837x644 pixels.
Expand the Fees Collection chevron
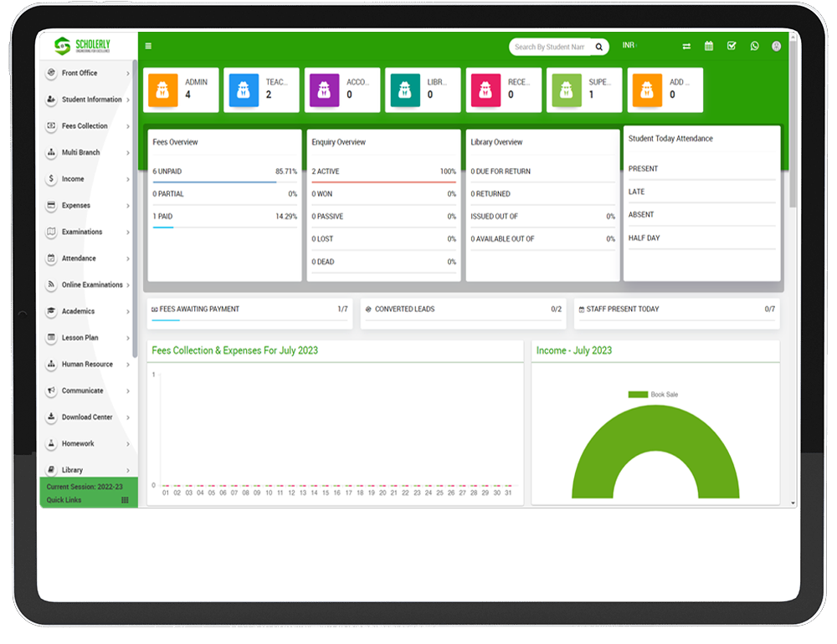128,126
